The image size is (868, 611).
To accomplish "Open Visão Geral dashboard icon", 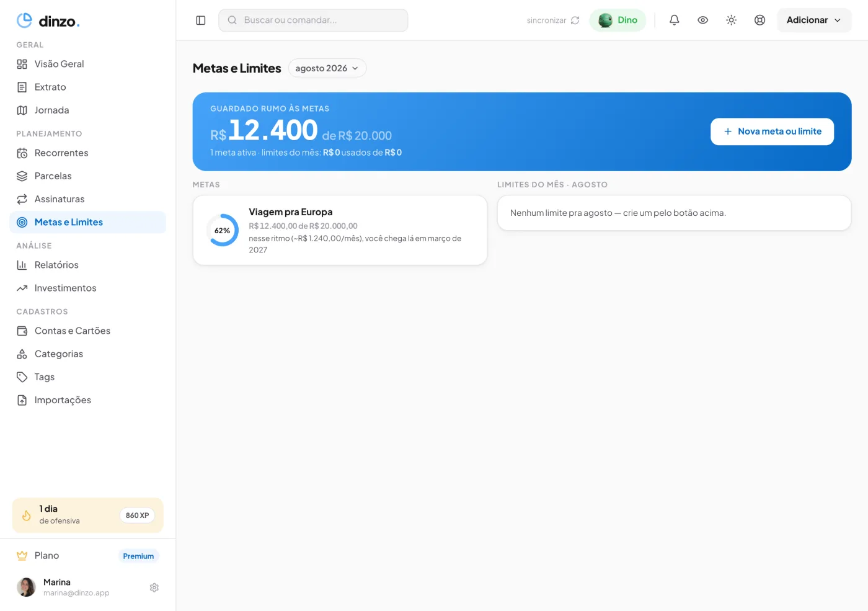I will coord(22,64).
